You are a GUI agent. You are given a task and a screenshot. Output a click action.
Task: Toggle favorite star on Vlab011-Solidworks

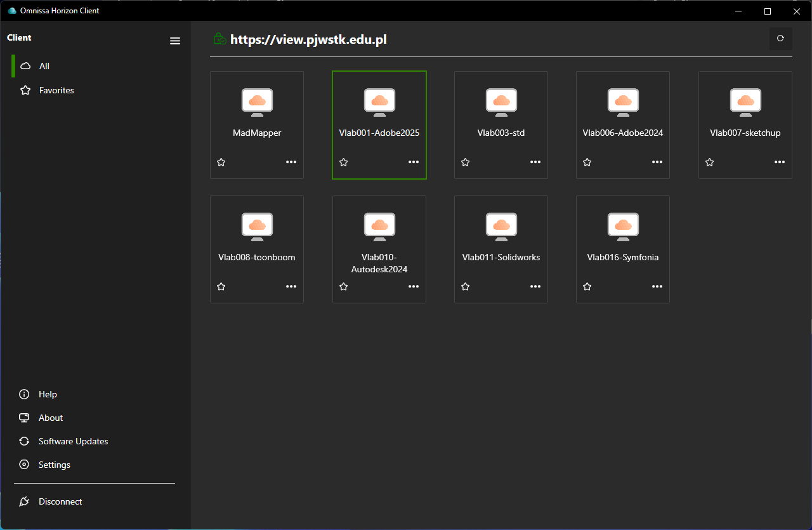click(x=466, y=286)
